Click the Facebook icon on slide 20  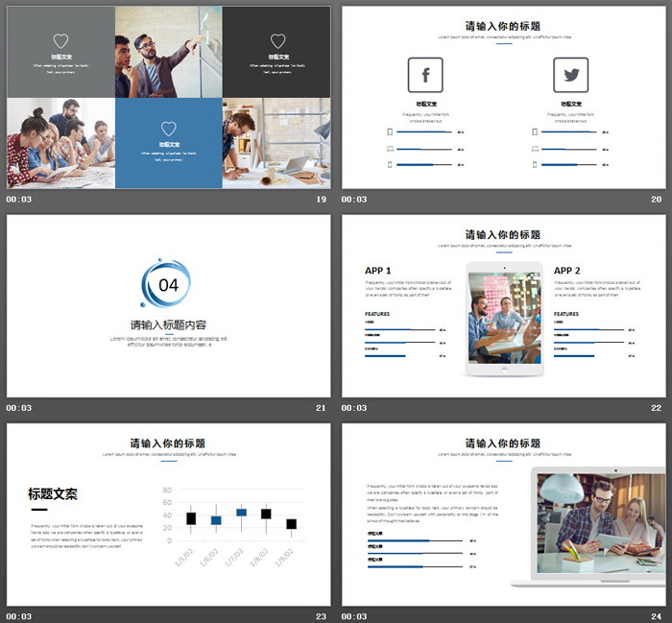(x=425, y=75)
